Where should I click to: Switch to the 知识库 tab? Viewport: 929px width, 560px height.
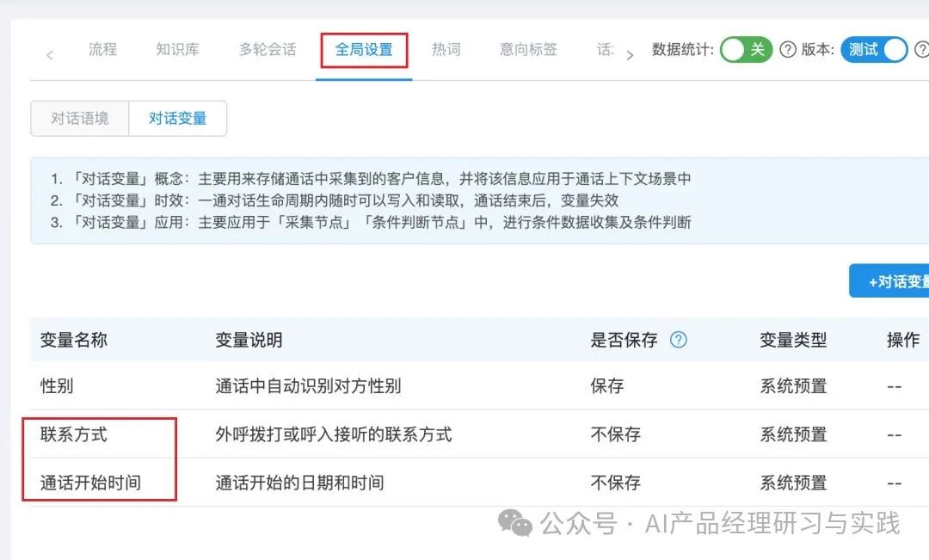[x=178, y=49]
